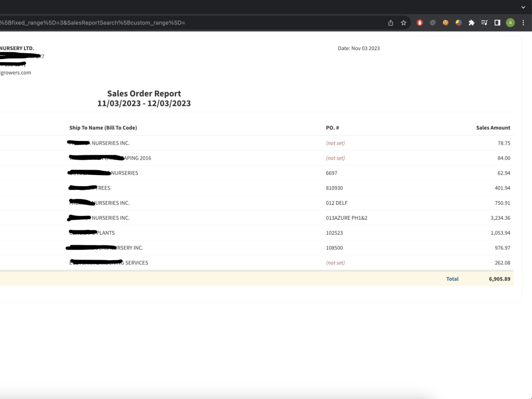Click PO number 108500

pyautogui.click(x=334, y=248)
